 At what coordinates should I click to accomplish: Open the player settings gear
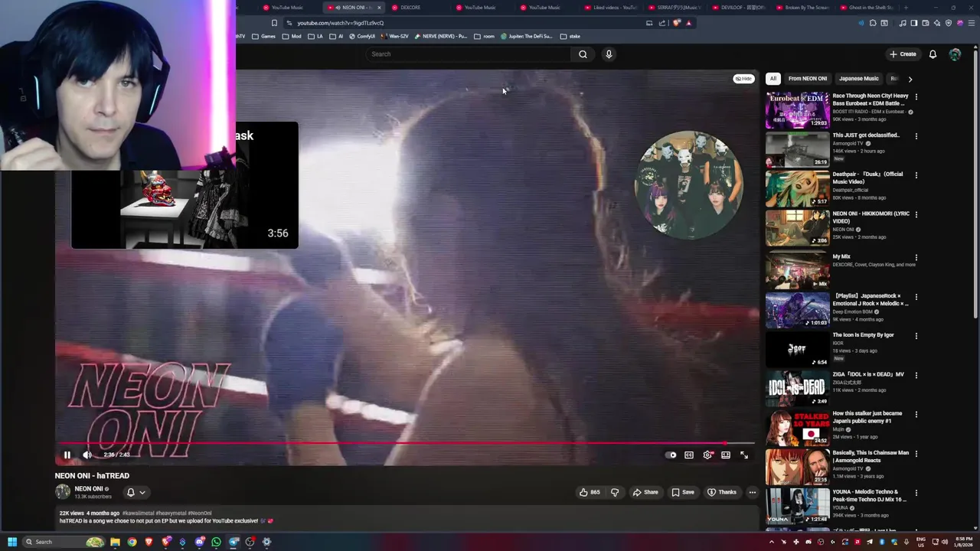tap(707, 455)
